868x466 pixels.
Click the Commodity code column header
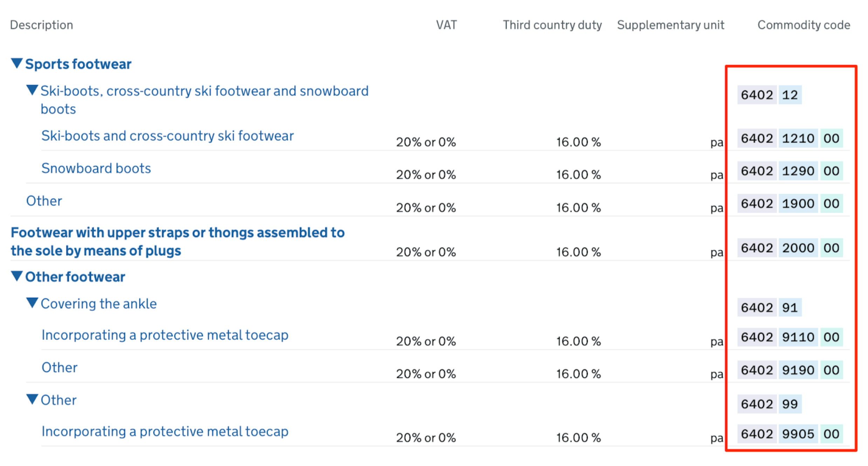[804, 25]
